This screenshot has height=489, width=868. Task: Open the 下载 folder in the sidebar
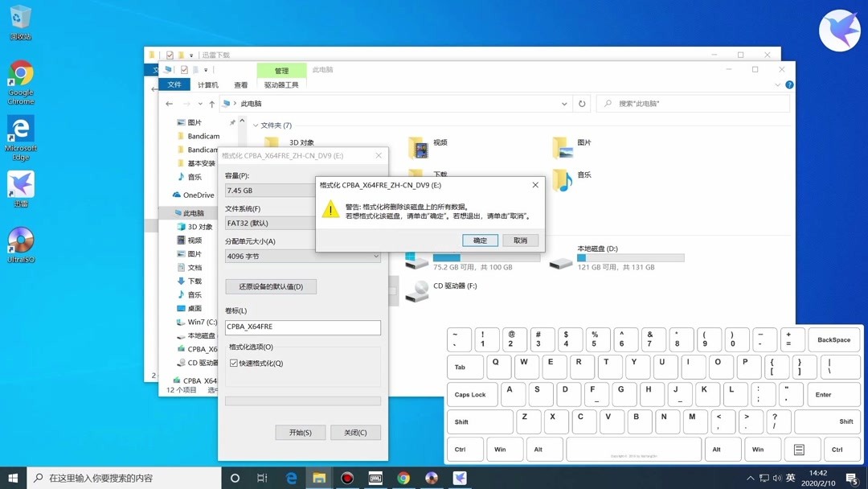coord(192,281)
